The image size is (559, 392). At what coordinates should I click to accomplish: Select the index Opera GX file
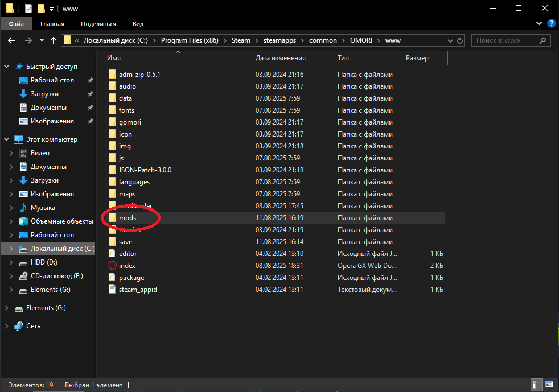[x=127, y=266]
